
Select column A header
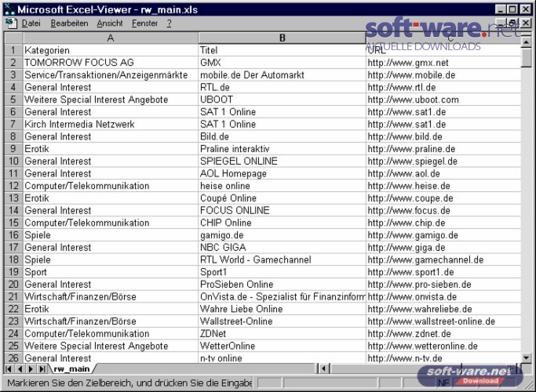[x=111, y=38]
